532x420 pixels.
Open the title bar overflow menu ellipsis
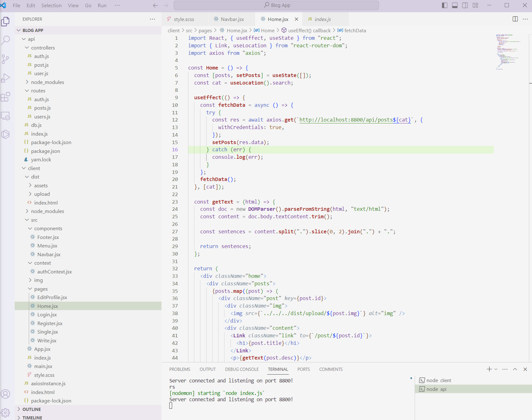pos(117,5)
